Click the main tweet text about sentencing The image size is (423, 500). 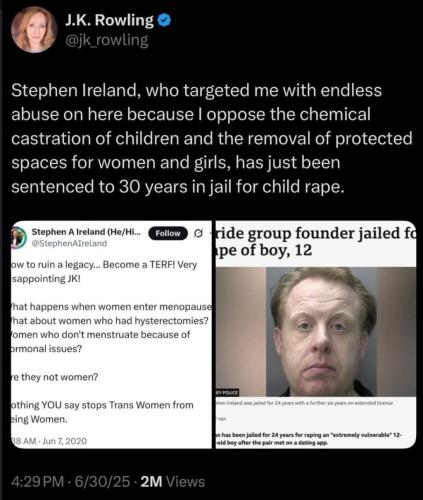pyautogui.click(x=212, y=138)
